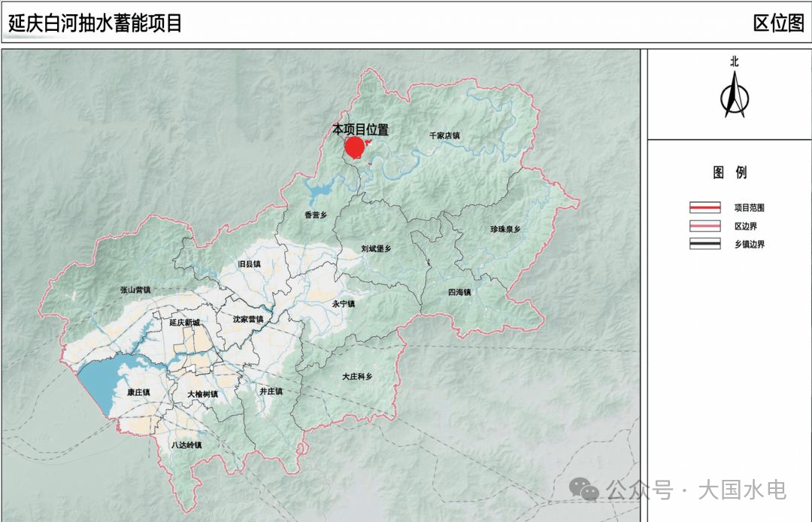Select the 张山营镇 town label
Image resolution: width=812 pixels, height=522 pixels.
[x=135, y=290]
